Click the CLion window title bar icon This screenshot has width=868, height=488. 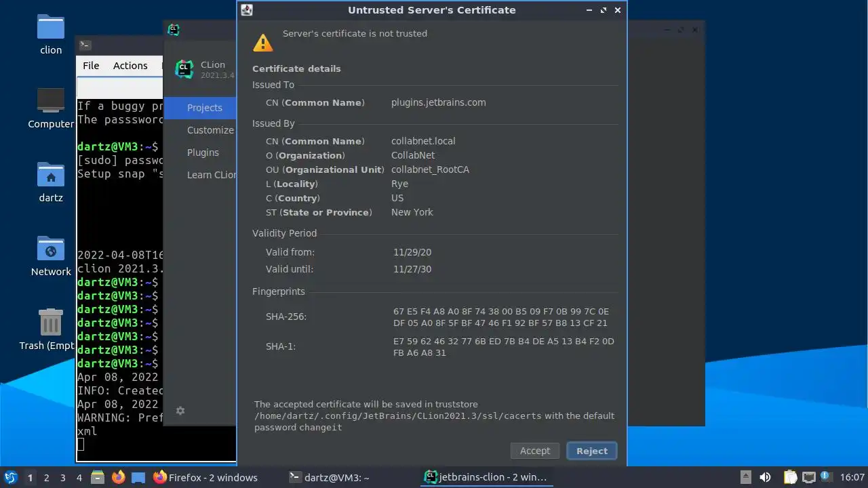(x=174, y=29)
